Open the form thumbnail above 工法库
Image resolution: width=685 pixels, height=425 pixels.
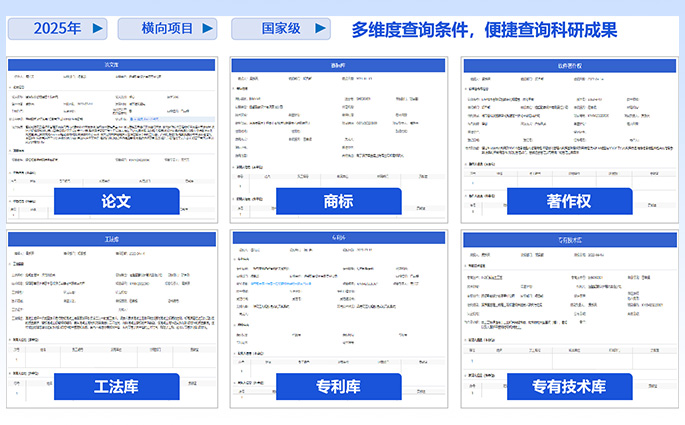pyautogui.click(x=112, y=305)
